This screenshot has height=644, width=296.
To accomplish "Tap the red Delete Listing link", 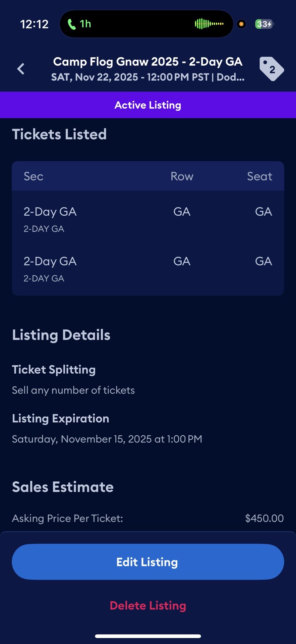I will tap(148, 605).
